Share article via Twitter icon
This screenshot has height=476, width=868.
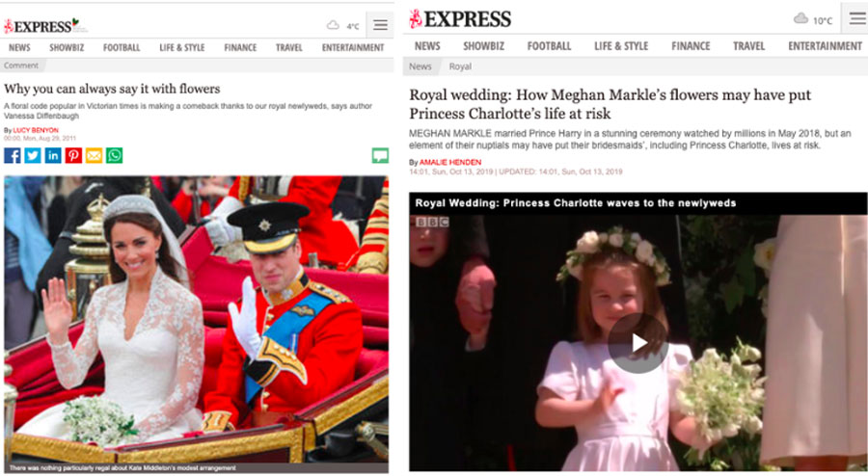(33, 155)
